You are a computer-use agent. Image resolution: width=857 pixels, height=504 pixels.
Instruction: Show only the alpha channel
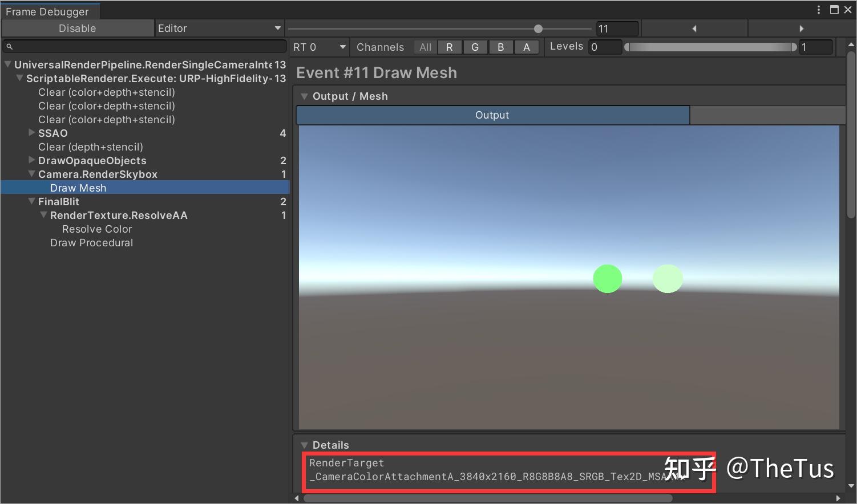[527, 47]
